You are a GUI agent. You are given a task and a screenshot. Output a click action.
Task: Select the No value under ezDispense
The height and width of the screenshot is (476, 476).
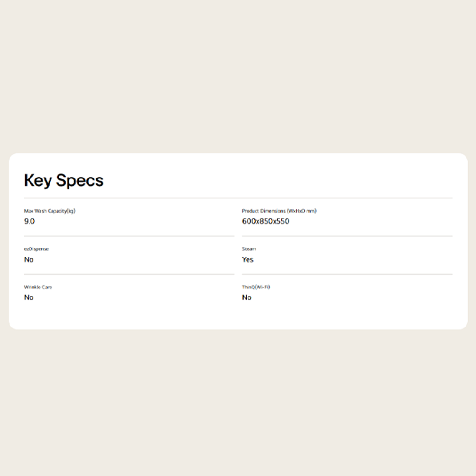pyautogui.click(x=29, y=259)
